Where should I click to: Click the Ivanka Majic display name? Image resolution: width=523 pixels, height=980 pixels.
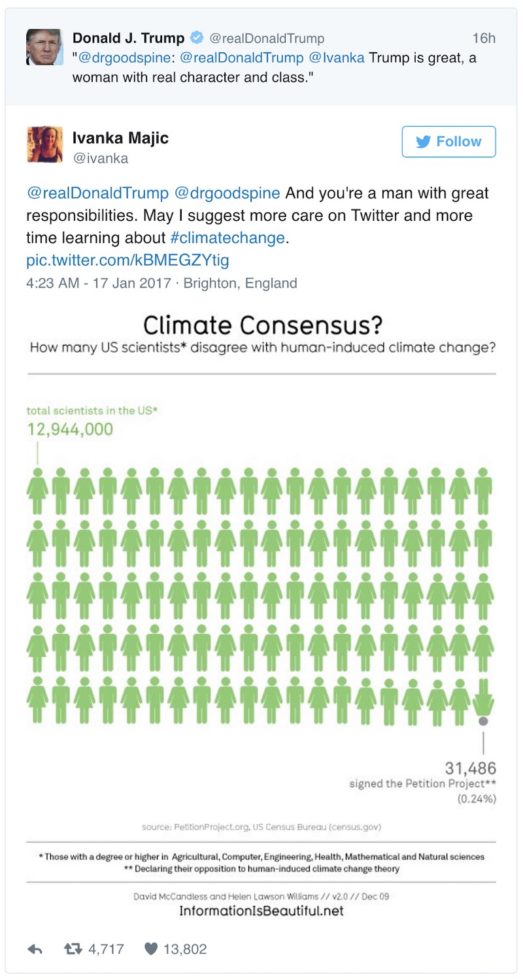click(x=120, y=138)
